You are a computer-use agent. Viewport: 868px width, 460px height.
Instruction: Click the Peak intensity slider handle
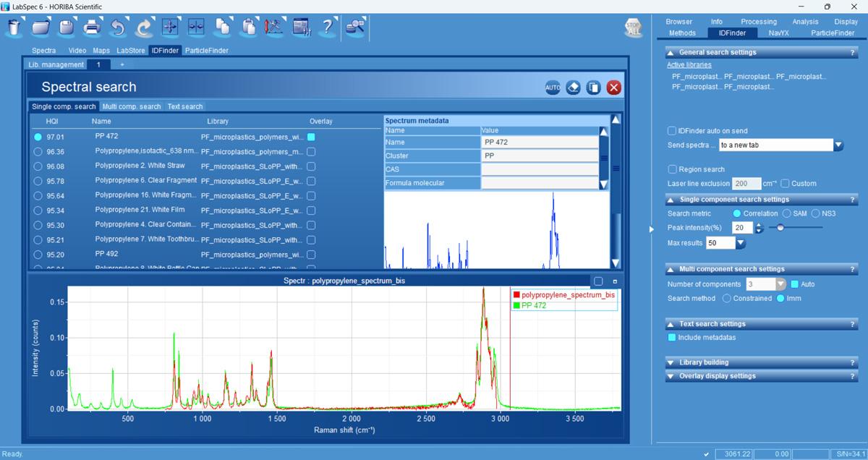point(780,228)
